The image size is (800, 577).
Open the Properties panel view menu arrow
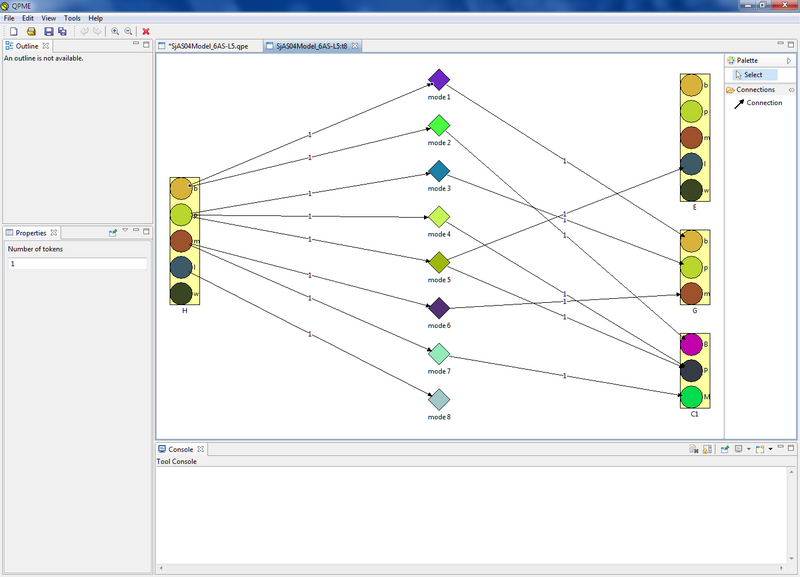click(125, 232)
